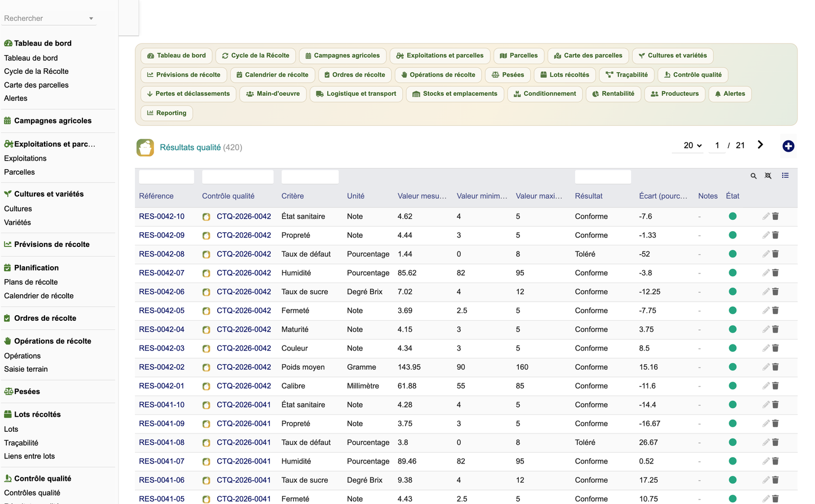Expand the Planification sidebar section

[36, 268]
